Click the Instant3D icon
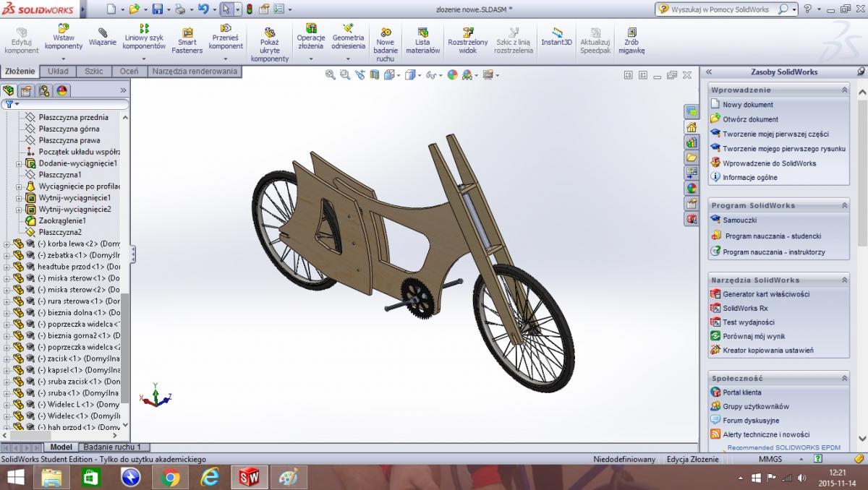The width and height of the screenshot is (868, 490). tap(557, 32)
